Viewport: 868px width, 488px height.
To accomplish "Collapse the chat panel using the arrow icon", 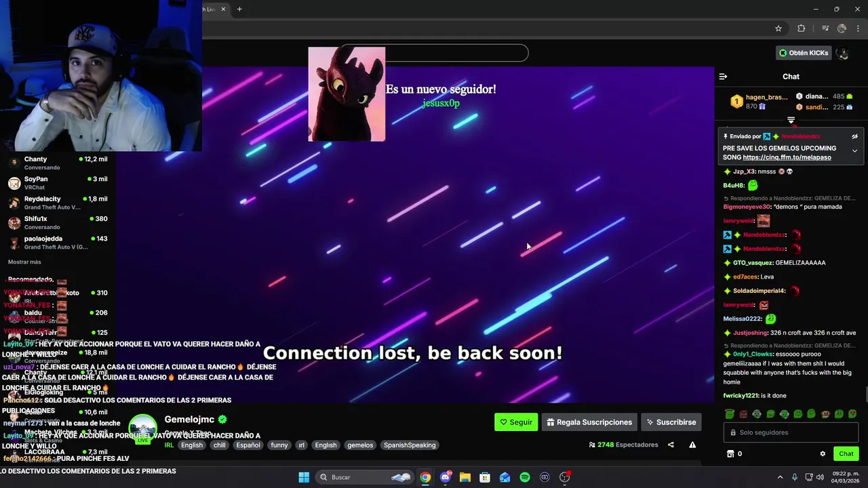I will click(x=723, y=77).
